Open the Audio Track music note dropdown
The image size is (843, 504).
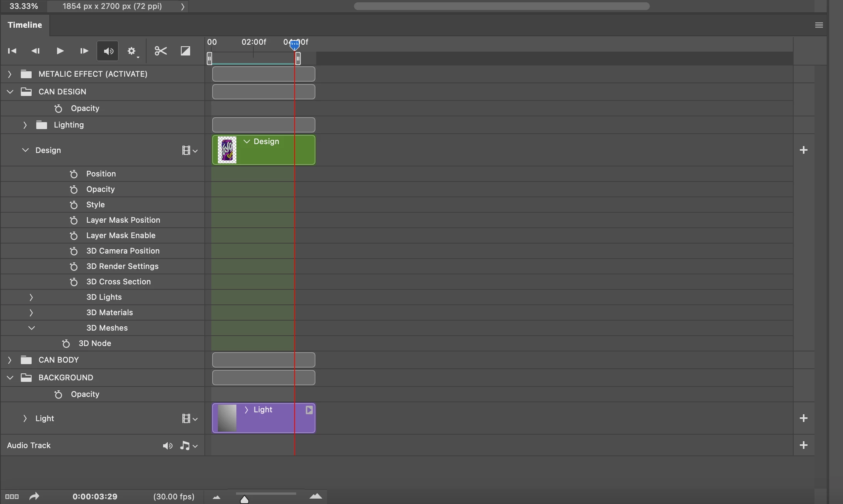(188, 446)
